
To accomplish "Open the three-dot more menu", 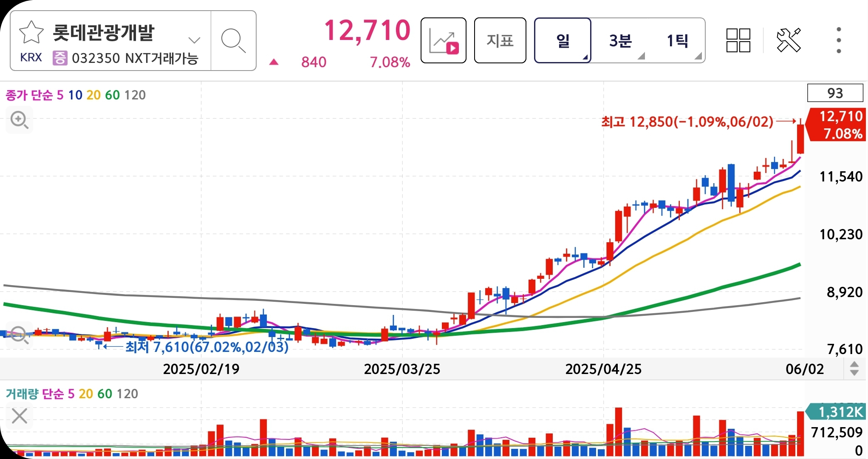I will (x=839, y=40).
